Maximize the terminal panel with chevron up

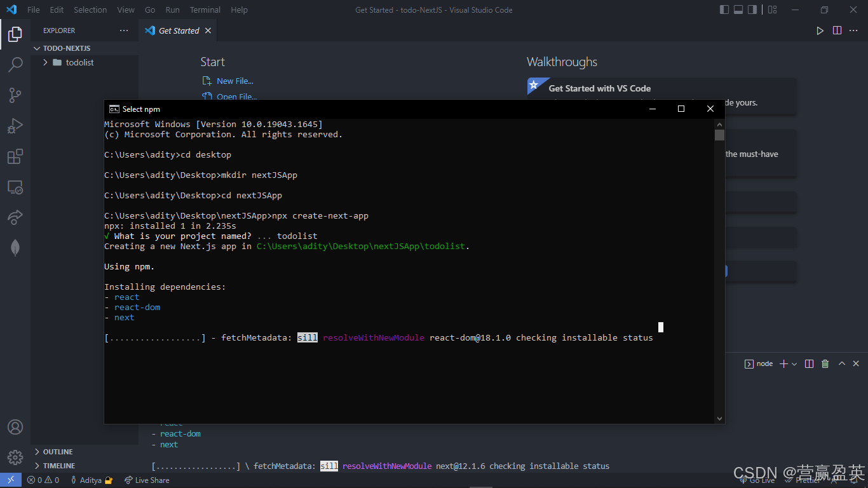(x=842, y=363)
